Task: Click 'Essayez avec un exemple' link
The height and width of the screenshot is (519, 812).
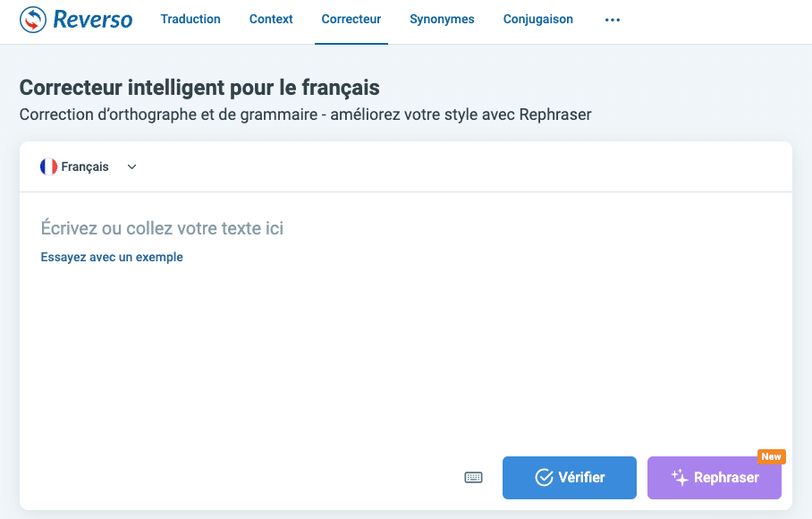Action: pos(112,257)
